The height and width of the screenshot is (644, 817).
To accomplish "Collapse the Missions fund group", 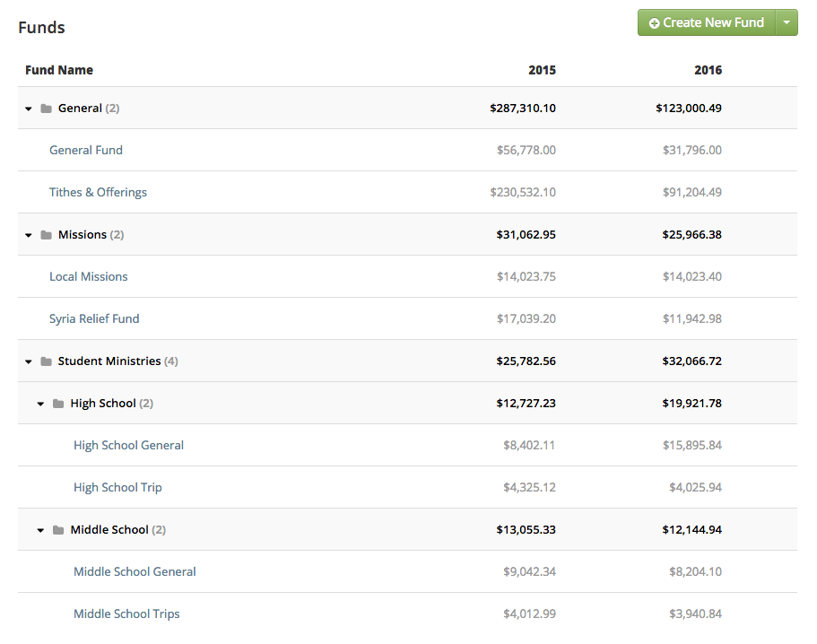I will tap(28, 234).
